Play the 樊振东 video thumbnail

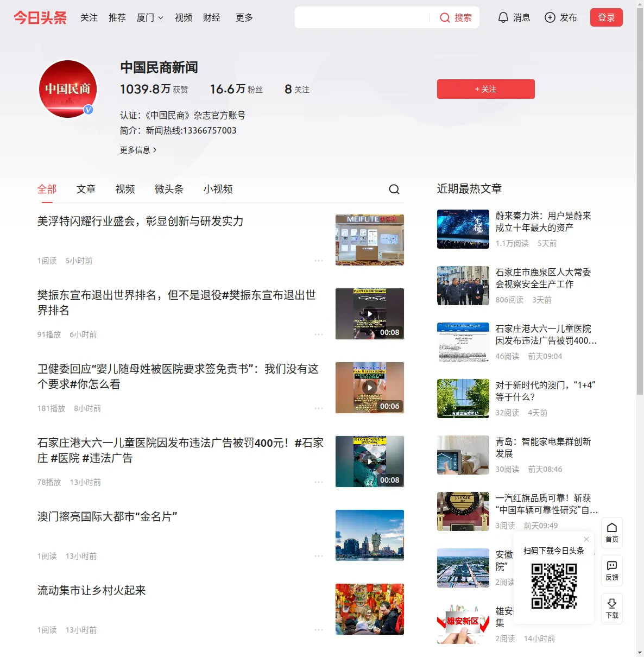pyautogui.click(x=370, y=314)
